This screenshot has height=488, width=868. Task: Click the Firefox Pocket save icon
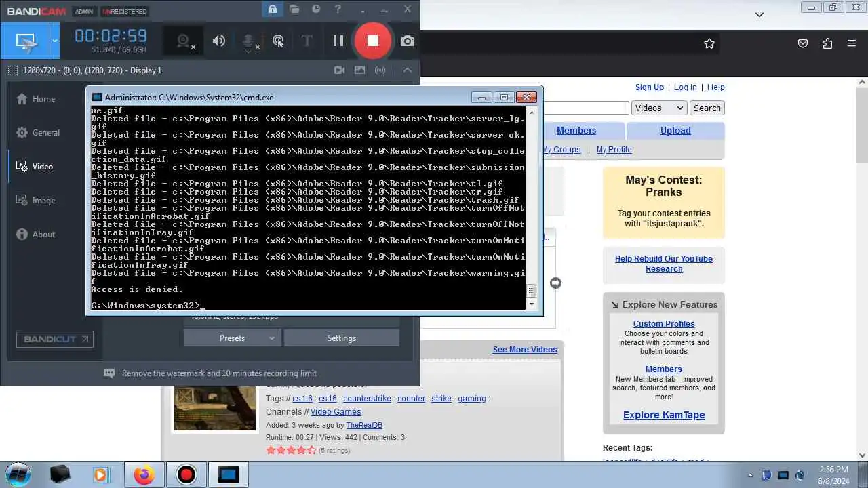(x=803, y=43)
